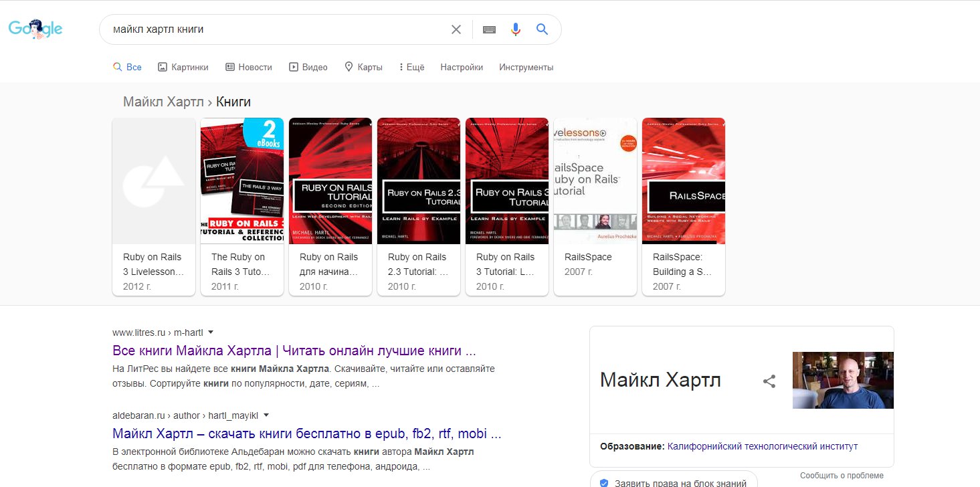This screenshot has width=980, height=487.
Task: Expand aldebaran.ru result dropdown arrow
Action: click(266, 415)
